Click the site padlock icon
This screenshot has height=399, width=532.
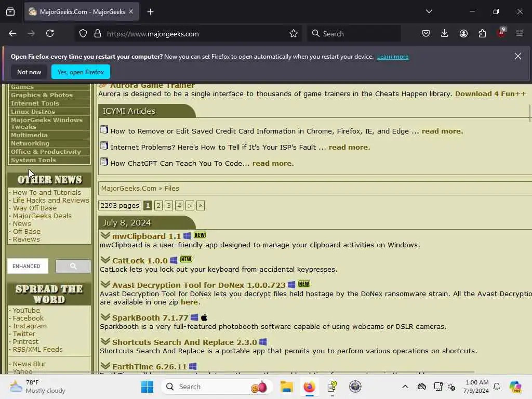pos(98,34)
